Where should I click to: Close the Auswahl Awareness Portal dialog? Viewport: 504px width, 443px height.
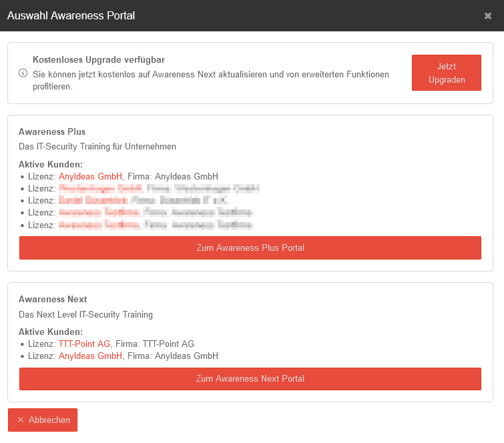[488, 16]
